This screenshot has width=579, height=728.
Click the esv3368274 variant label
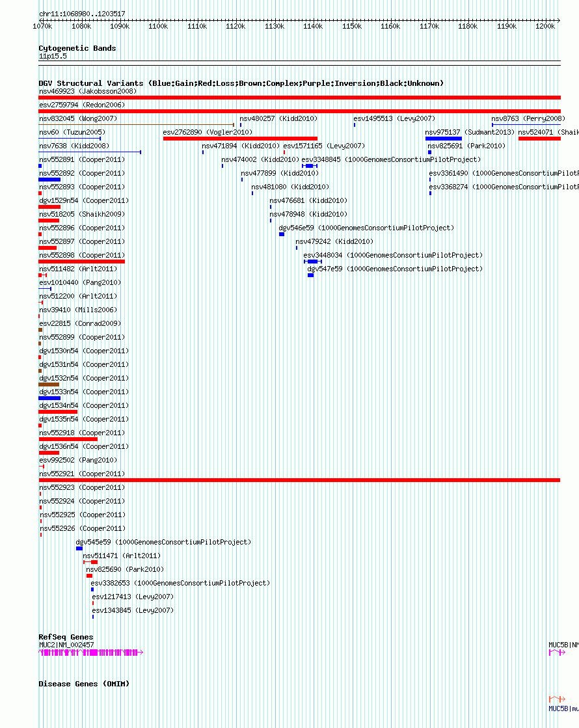click(504, 187)
